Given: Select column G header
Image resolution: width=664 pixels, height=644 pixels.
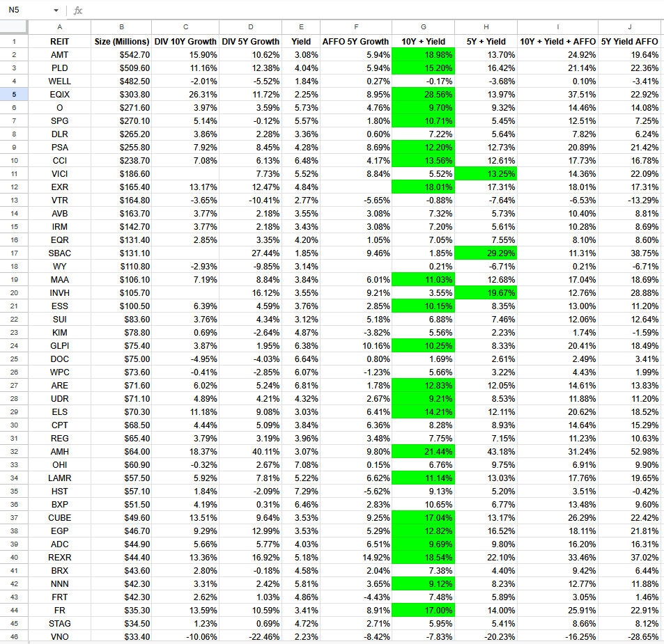Looking at the screenshot, I should 424,26.
